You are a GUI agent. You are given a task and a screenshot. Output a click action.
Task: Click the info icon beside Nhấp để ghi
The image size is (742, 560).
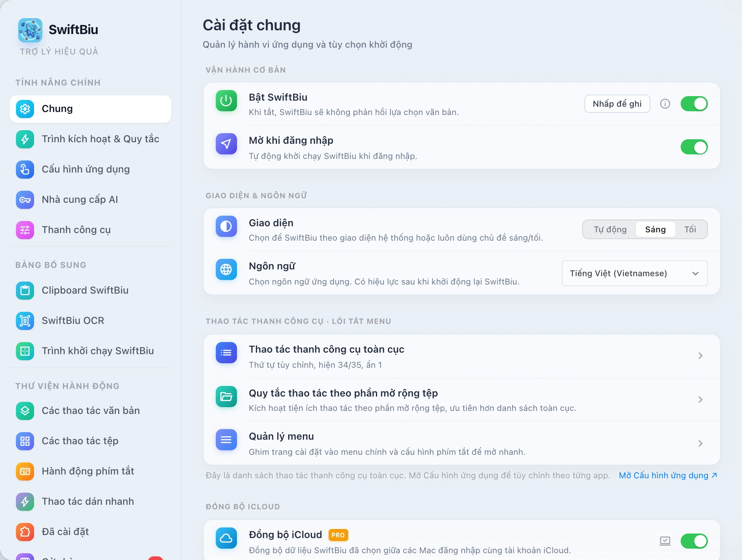(x=665, y=104)
